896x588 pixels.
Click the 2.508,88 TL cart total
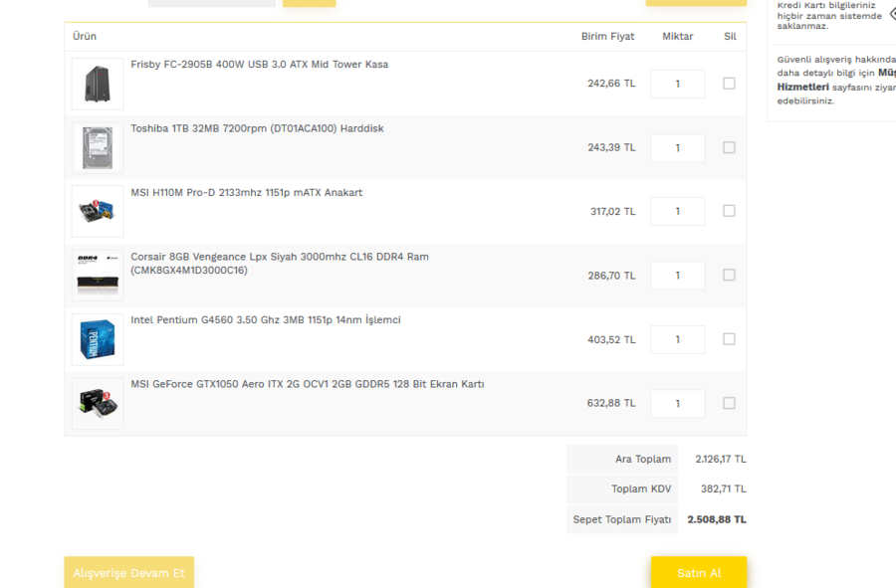717,519
